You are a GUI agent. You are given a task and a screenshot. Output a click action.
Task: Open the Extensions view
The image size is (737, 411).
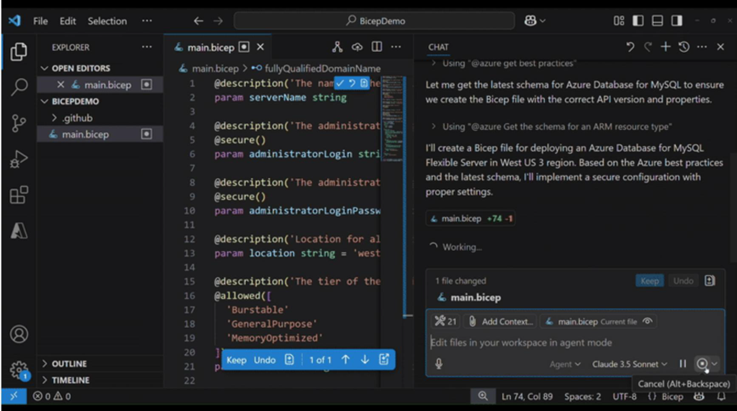pyautogui.click(x=19, y=195)
